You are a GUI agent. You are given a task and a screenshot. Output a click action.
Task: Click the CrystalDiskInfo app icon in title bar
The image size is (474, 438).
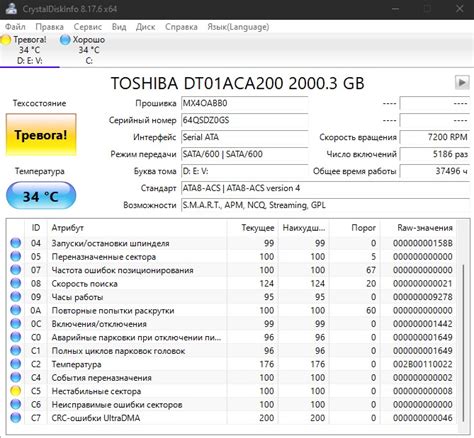click(11, 8)
